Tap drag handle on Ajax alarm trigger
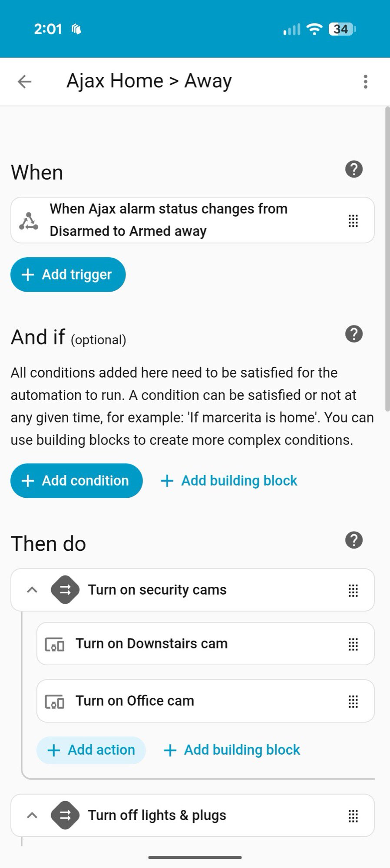The height and width of the screenshot is (868, 390). click(x=353, y=221)
